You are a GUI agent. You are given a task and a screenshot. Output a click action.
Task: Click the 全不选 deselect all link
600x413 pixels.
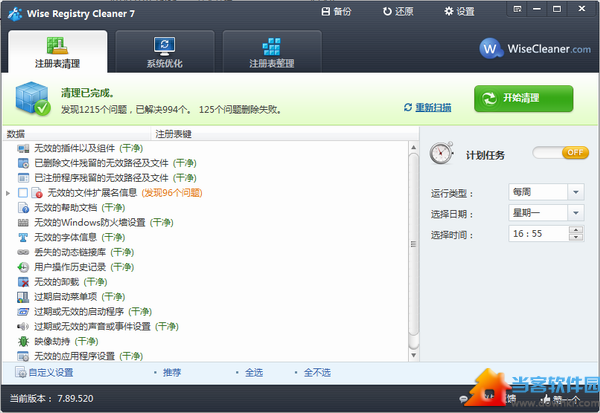tap(317, 372)
